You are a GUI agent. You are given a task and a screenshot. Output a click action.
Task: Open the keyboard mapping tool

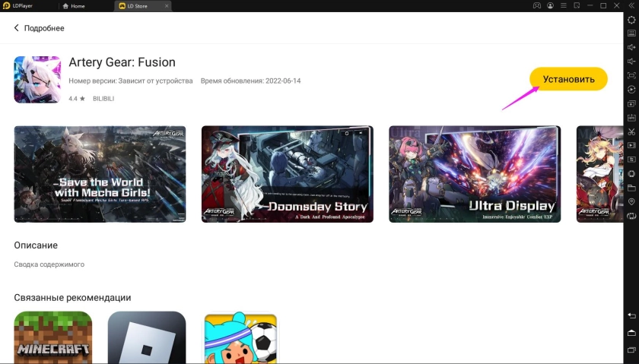point(631,33)
